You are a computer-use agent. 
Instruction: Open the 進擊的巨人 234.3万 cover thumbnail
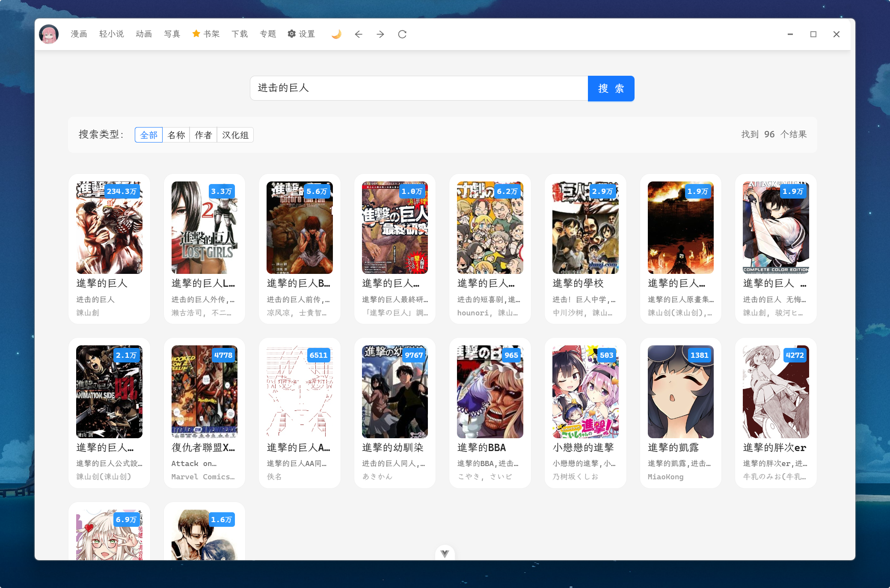point(109,228)
